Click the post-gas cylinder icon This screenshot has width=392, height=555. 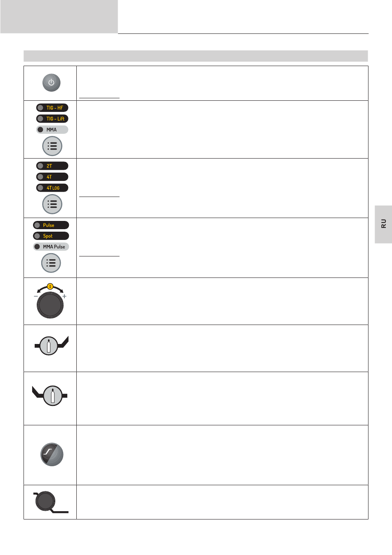53,396
